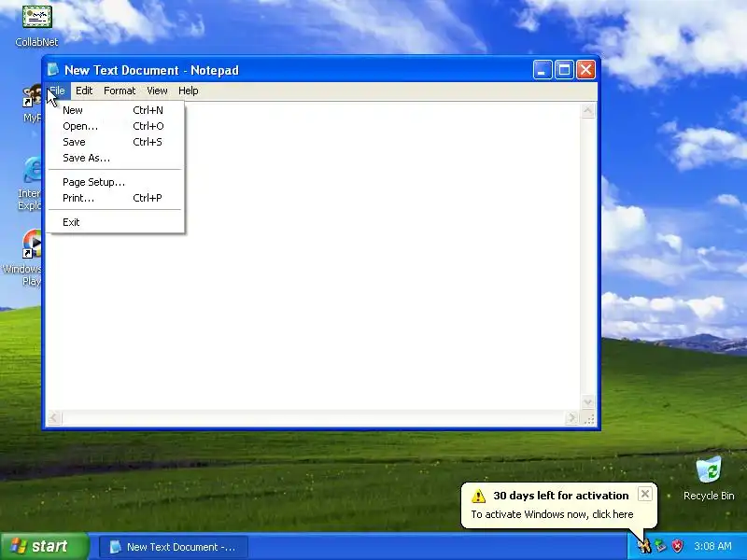747x560 pixels.
Task: Click the Start button
Action: [x=45, y=546]
